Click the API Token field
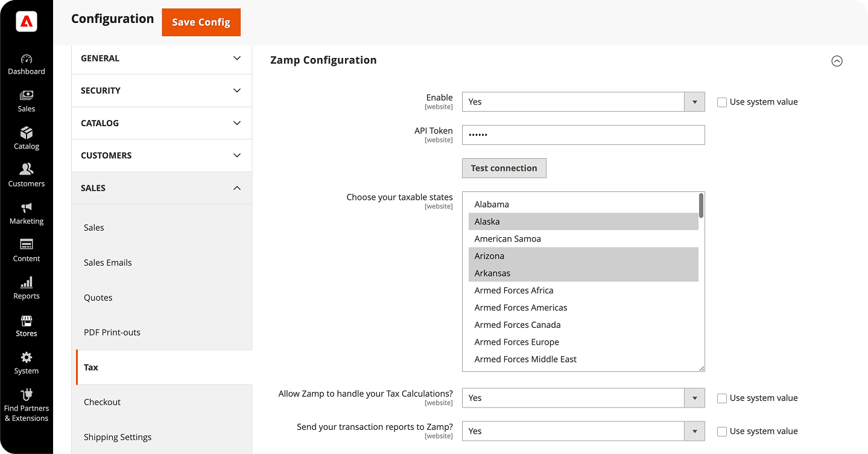The width and height of the screenshot is (868, 454). pos(583,135)
